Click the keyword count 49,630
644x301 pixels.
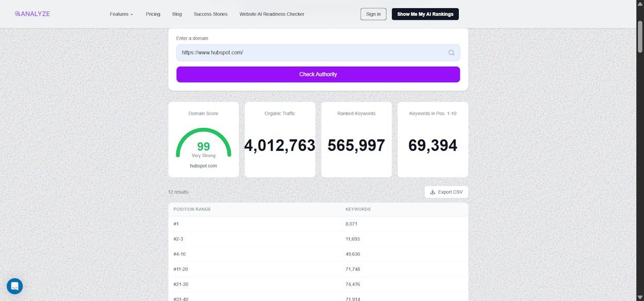[x=352, y=254]
